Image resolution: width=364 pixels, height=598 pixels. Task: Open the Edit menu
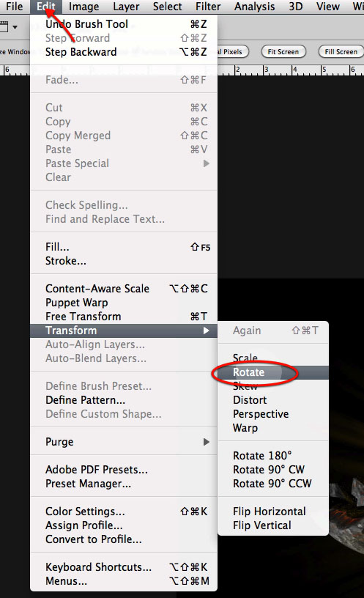(x=46, y=7)
